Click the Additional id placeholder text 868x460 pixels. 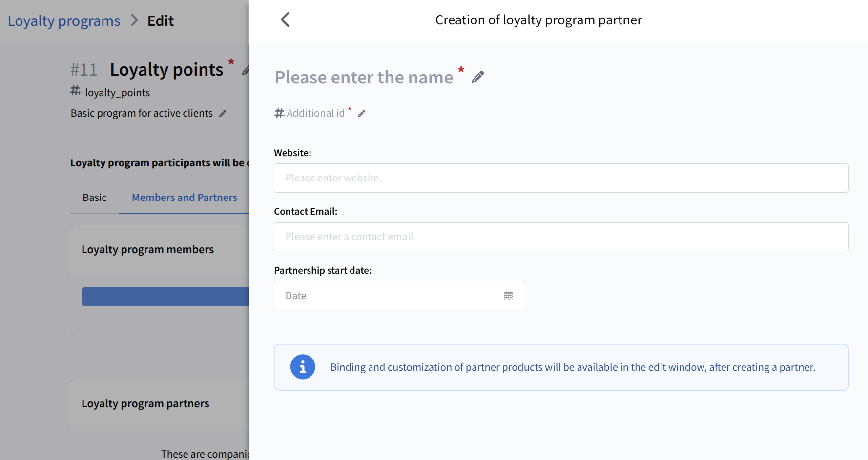(315, 113)
